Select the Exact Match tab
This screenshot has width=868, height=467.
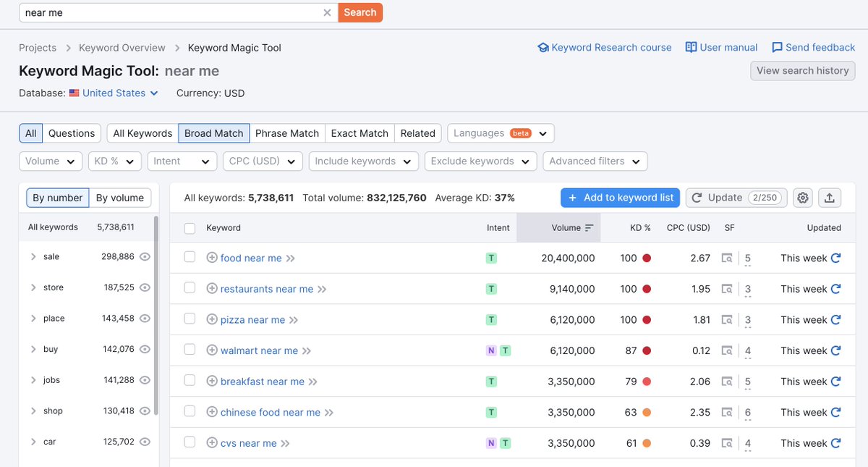coord(359,133)
